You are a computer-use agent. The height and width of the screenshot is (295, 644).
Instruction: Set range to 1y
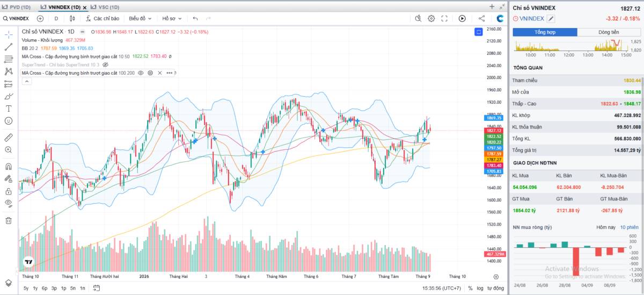pyautogui.click(x=35, y=288)
